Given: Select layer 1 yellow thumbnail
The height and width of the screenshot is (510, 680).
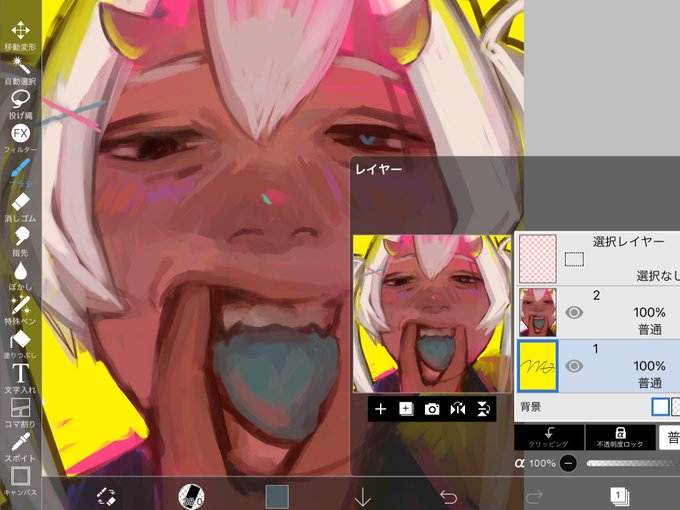Looking at the screenshot, I should tap(538, 366).
